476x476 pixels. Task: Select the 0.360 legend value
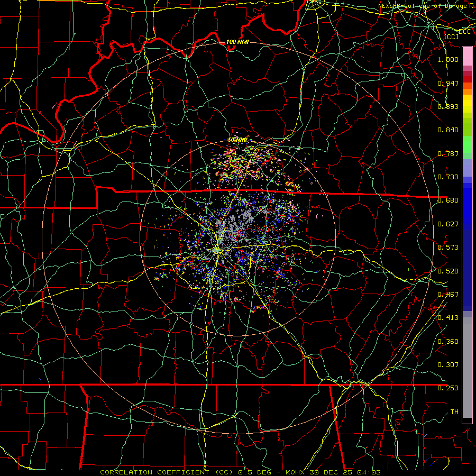click(448, 341)
